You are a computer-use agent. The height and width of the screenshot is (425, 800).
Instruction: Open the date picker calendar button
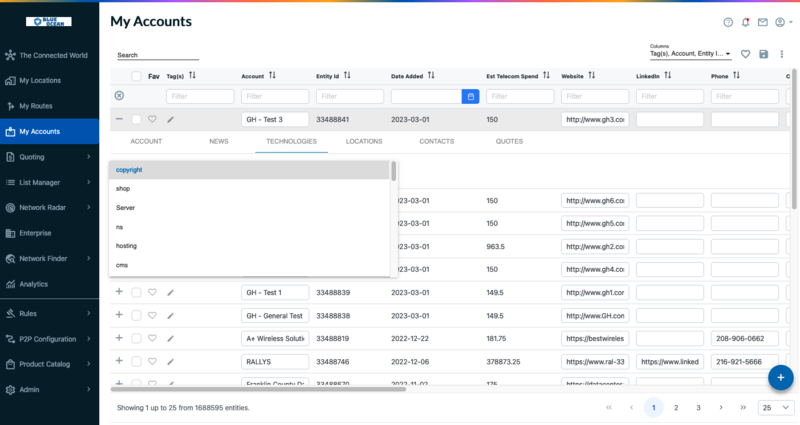[470, 96]
